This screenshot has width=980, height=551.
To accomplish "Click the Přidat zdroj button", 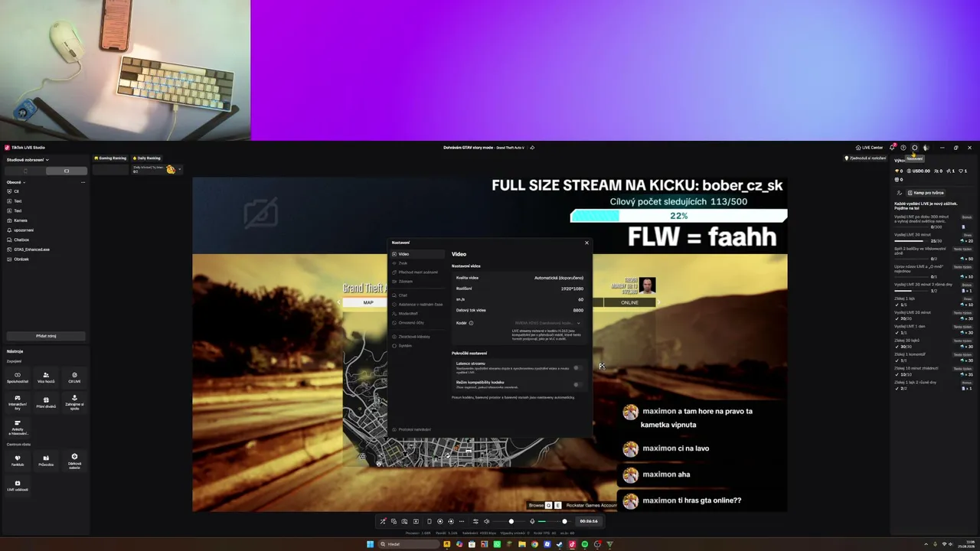I will (46, 336).
